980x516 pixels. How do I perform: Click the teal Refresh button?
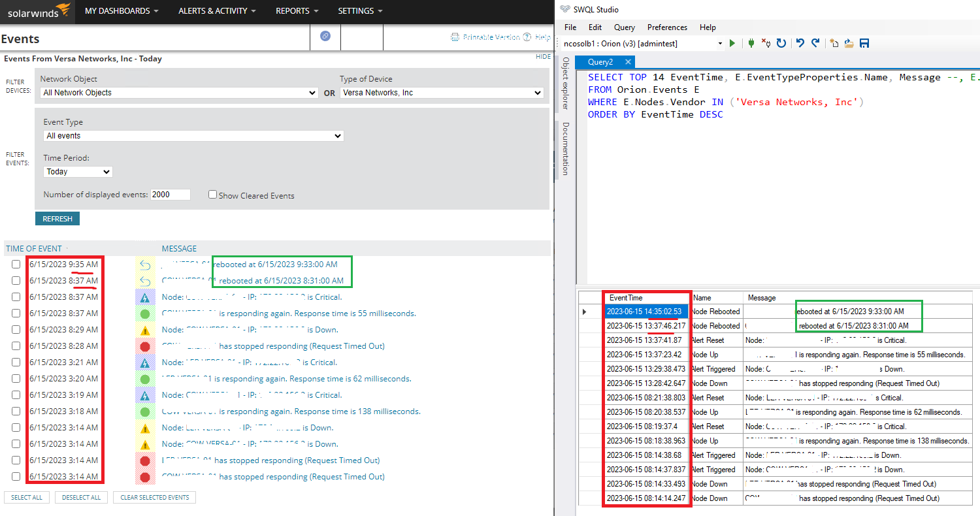coord(57,219)
